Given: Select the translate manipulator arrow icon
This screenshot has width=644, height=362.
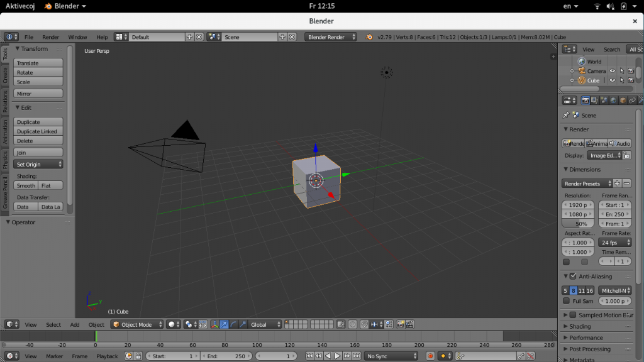Looking at the screenshot, I should point(224,324).
